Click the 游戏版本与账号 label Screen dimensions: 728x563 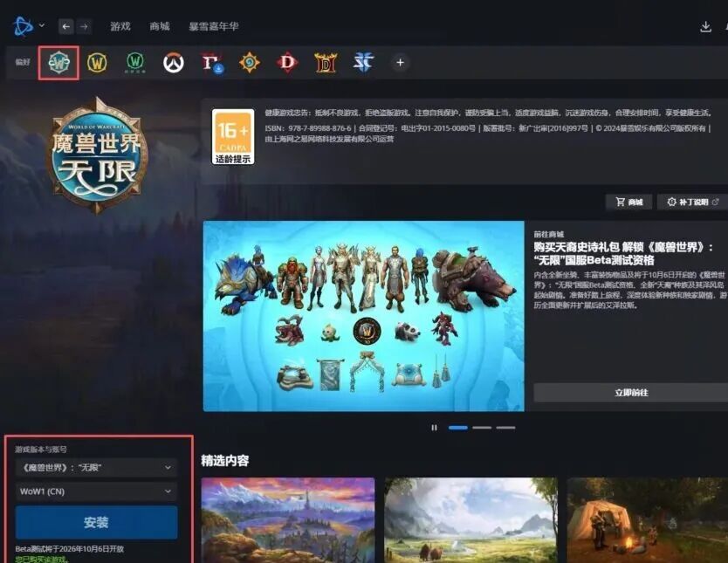tap(41, 450)
